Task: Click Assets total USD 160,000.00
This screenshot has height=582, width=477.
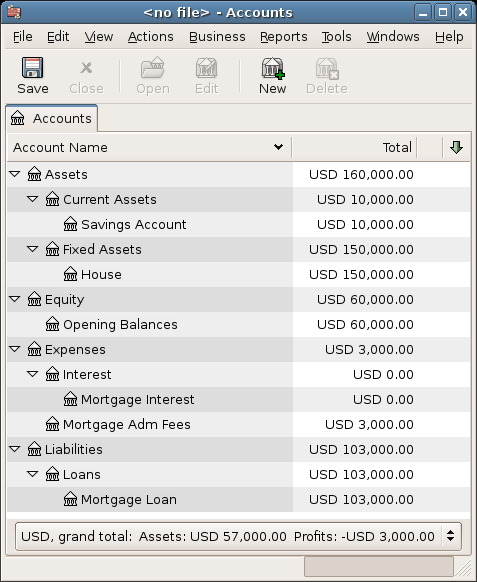Action: click(361, 174)
